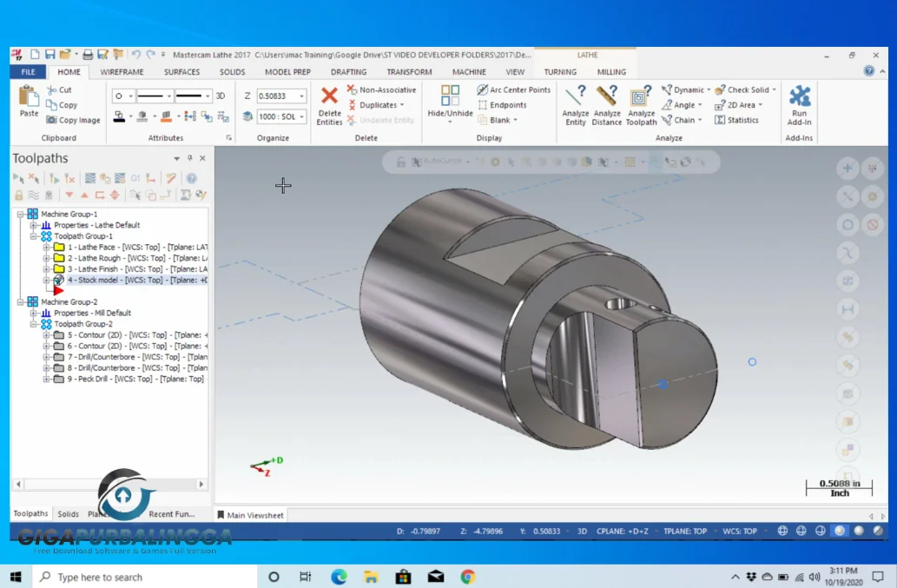Click the Save disk icon in quick access toolbar
The image size is (897, 588).
tap(50, 55)
